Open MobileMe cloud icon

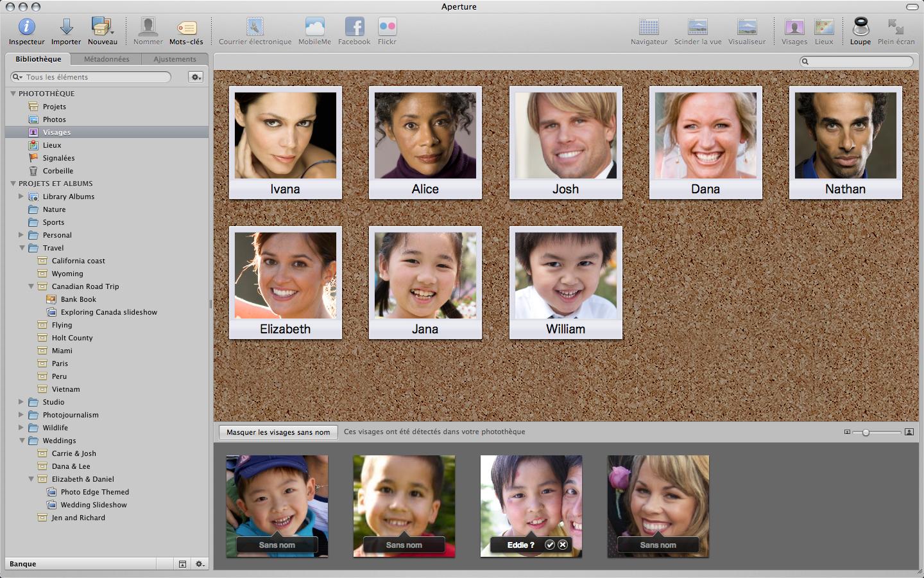314,27
